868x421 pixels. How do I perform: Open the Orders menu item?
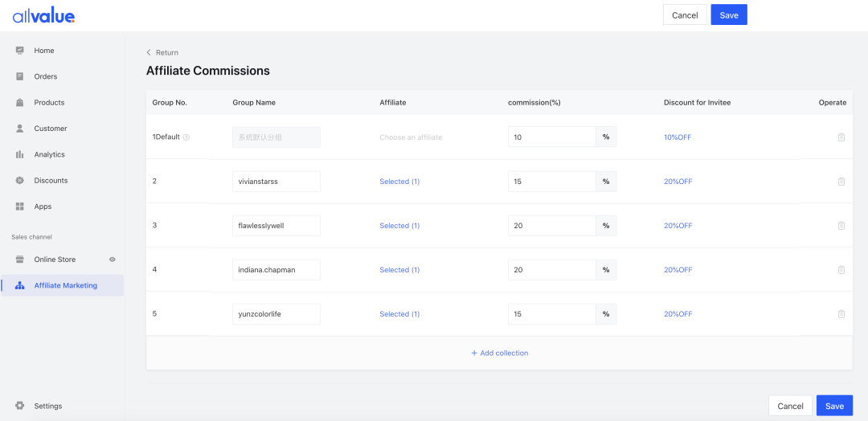pos(46,76)
